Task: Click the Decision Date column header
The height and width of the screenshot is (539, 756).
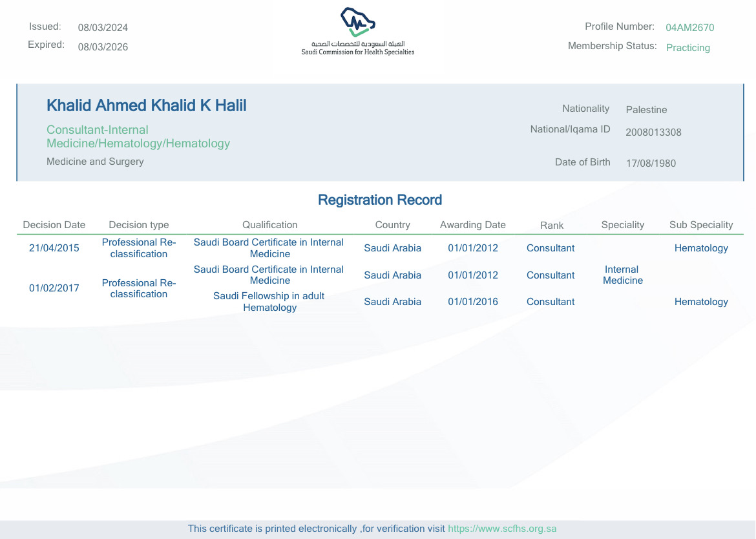Action: point(54,225)
